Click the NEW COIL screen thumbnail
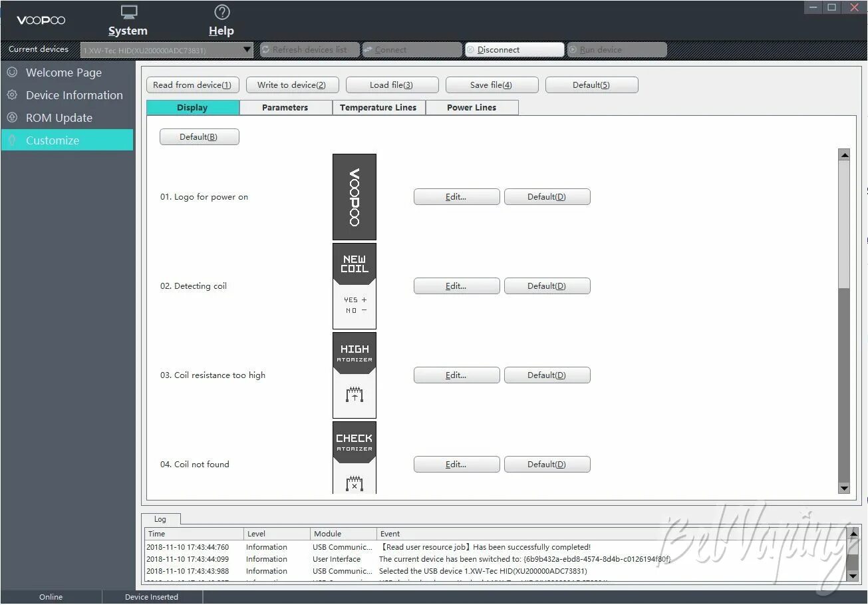 [x=355, y=286]
